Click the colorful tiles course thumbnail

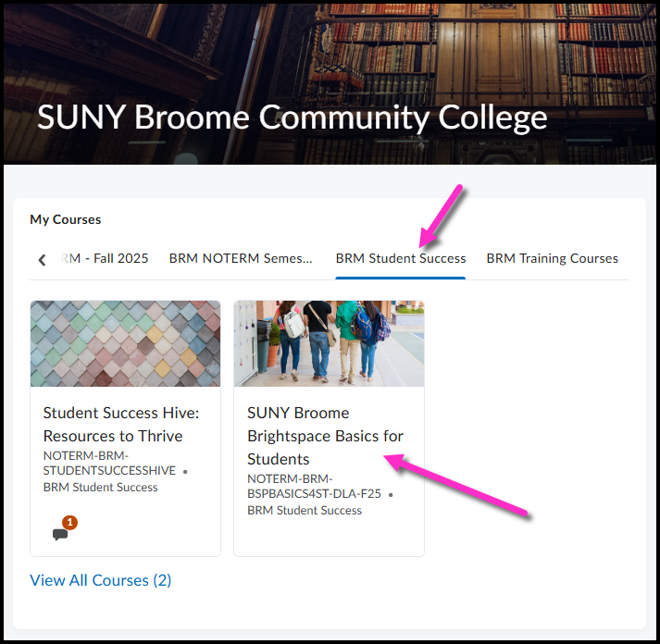[x=126, y=343]
